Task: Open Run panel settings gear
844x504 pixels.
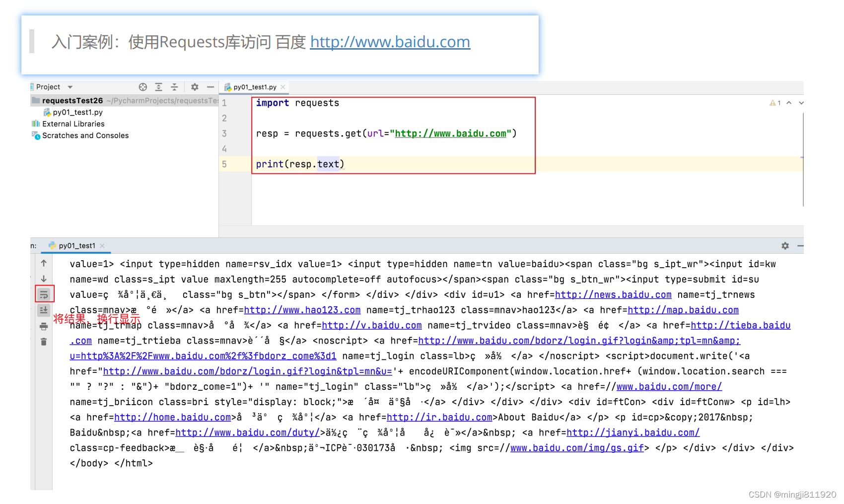Action: [x=785, y=246]
